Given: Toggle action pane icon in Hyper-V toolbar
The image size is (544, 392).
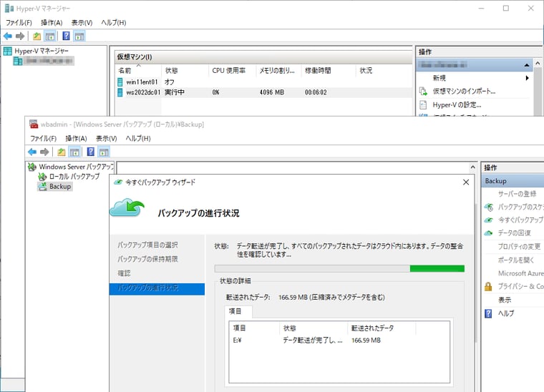Looking at the screenshot, I should (79, 36).
